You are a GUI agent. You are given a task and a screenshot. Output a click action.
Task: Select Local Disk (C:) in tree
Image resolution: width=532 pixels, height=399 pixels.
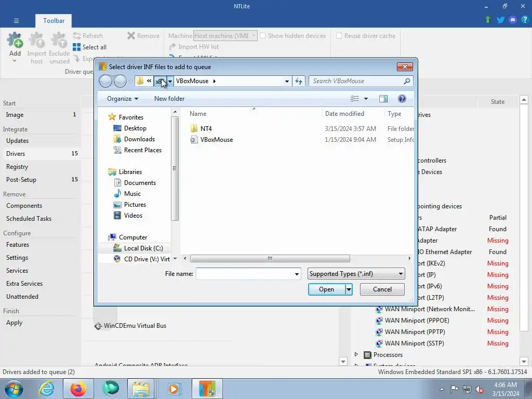point(143,248)
